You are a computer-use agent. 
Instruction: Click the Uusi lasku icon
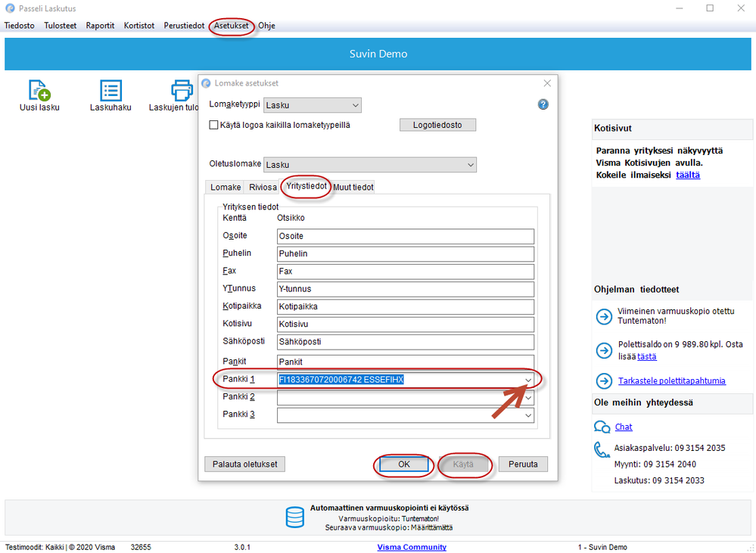pyautogui.click(x=39, y=90)
